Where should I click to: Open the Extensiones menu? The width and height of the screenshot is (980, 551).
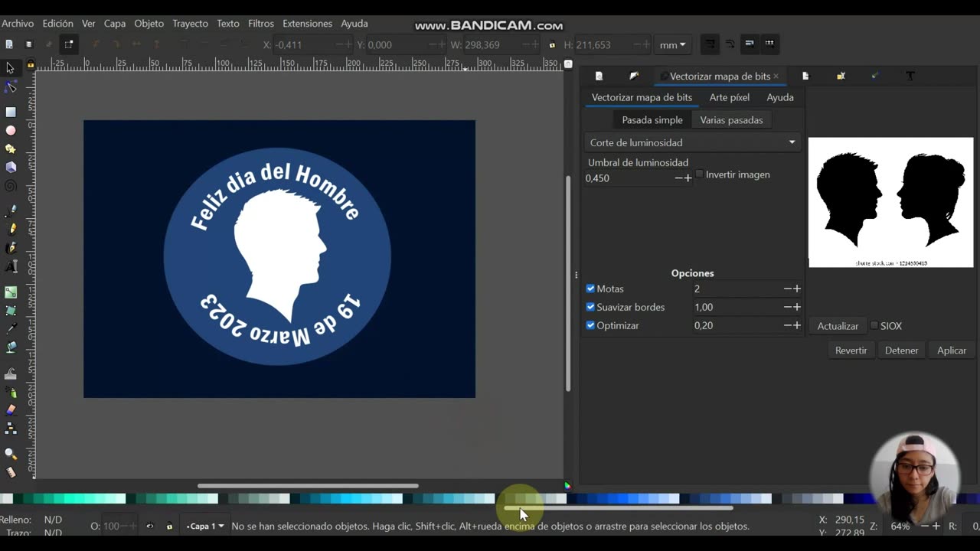pos(307,24)
